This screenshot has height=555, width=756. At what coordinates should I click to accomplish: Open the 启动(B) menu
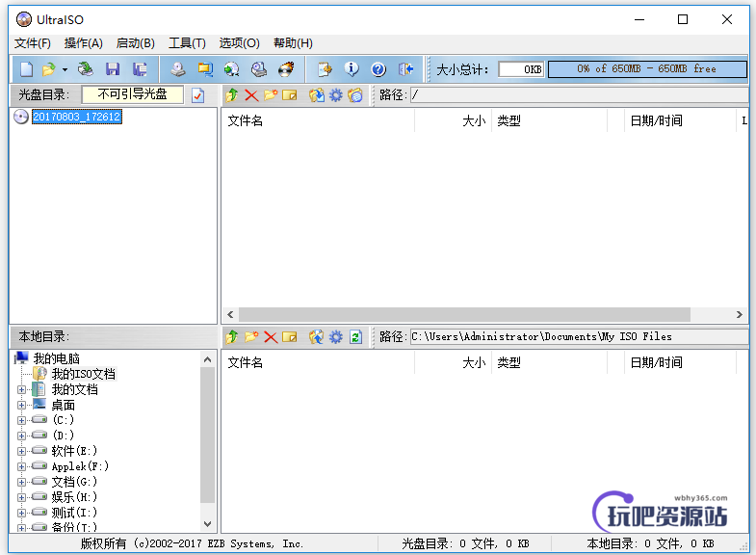point(136,43)
